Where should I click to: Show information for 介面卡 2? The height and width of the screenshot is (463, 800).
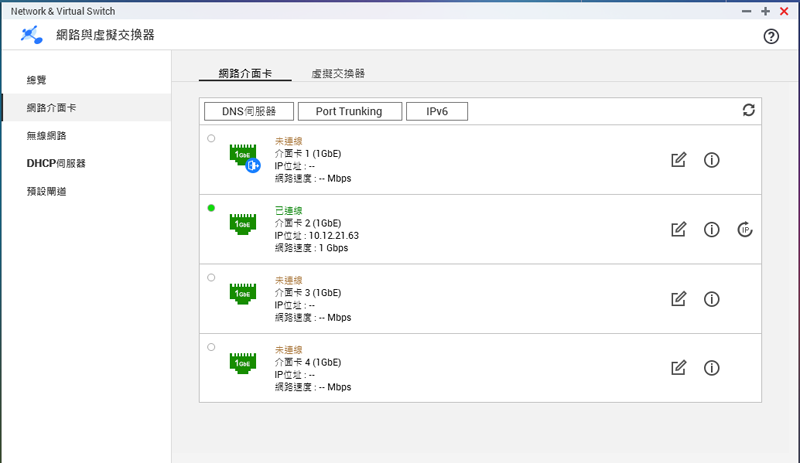712,229
